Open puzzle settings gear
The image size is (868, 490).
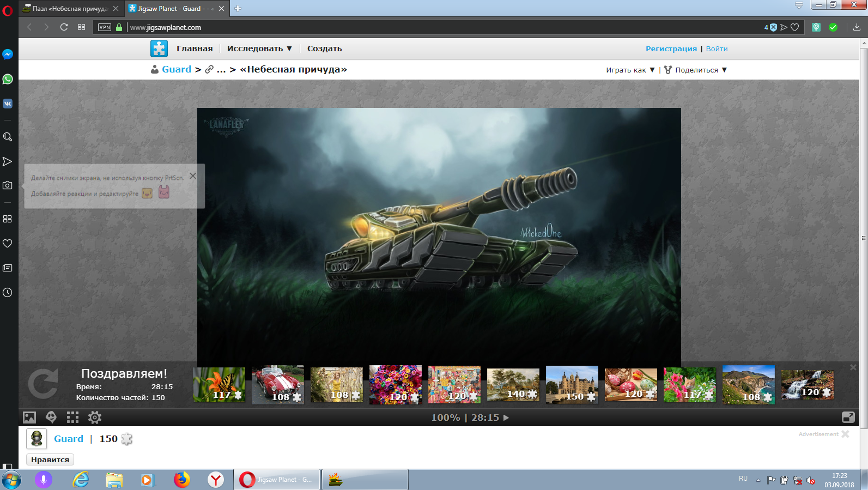pyautogui.click(x=95, y=418)
